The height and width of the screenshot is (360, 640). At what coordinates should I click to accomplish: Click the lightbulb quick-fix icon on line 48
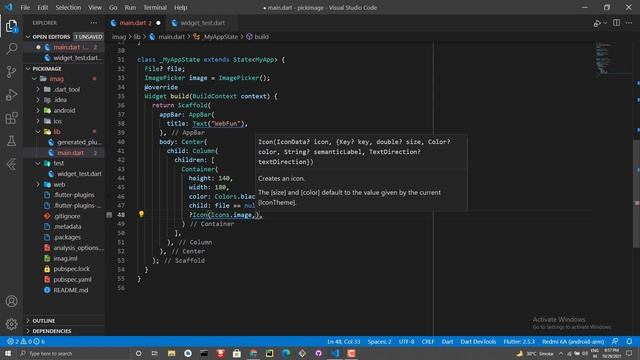141,214
